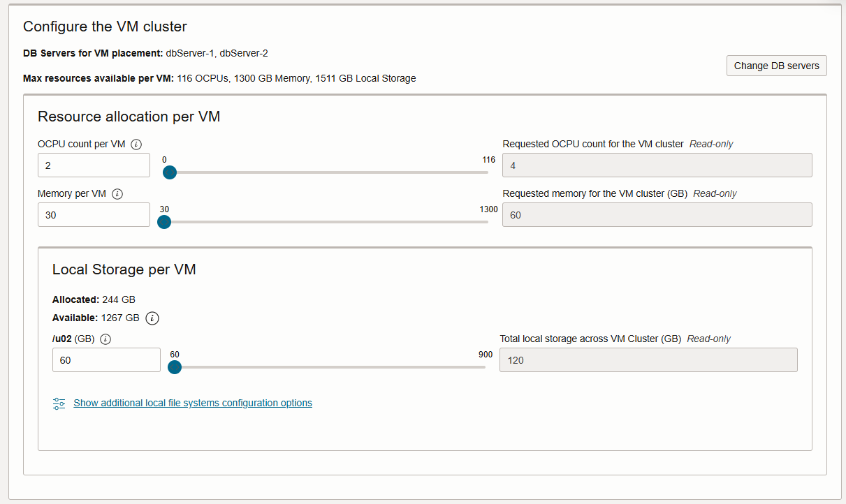Click the Total local storage read-only field
Screen dimensions: 846x504
[x=648, y=360]
